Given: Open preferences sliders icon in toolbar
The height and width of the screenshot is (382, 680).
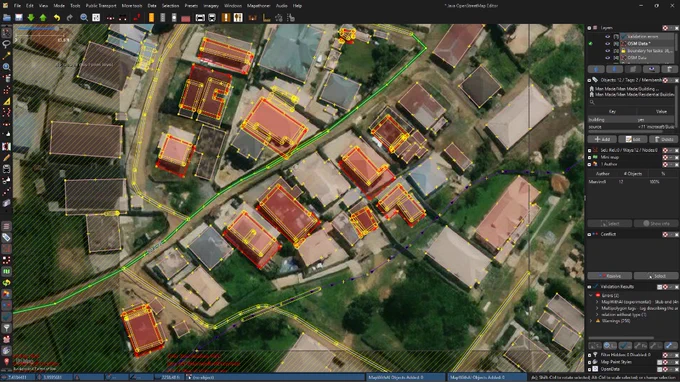Looking at the screenshot, I should click(x=96, y=18).
